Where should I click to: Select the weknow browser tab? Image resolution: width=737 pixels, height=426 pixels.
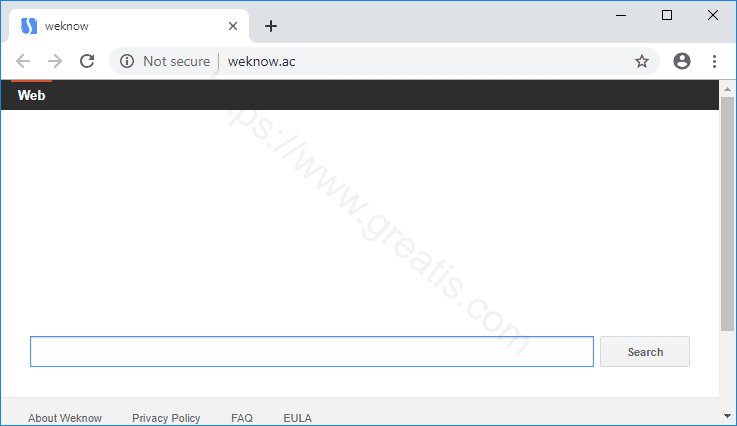tap(129, 26)
